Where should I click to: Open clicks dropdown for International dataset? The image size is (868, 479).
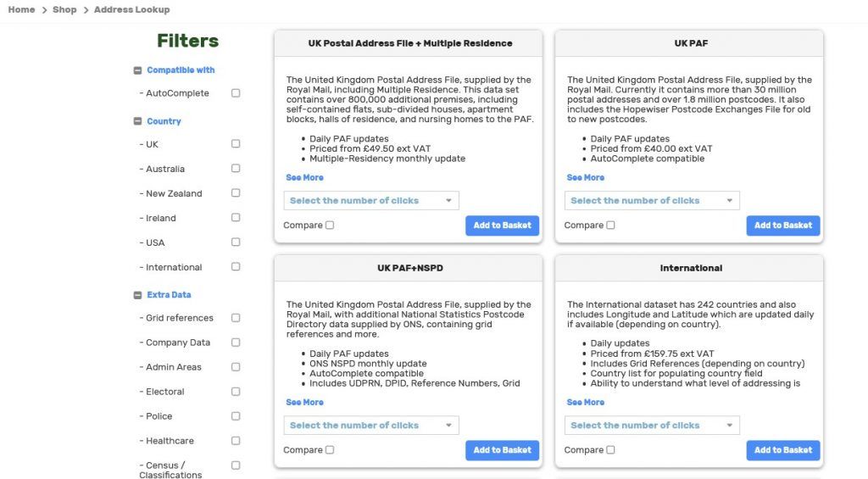point(652,426)
